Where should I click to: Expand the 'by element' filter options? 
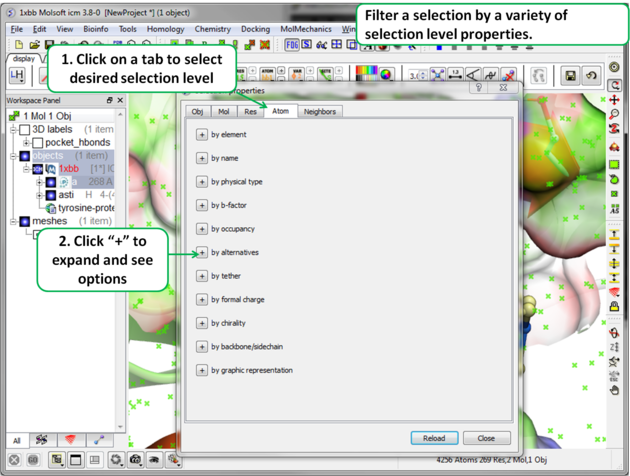coord(202,134)
